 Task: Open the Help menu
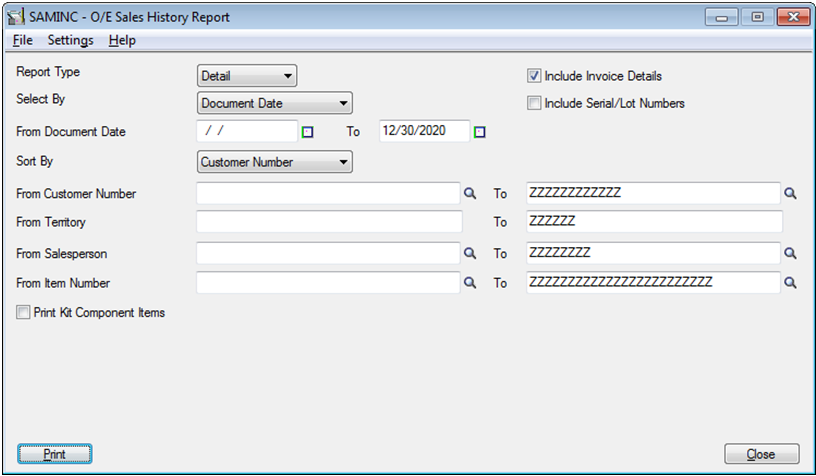point(122,40)
